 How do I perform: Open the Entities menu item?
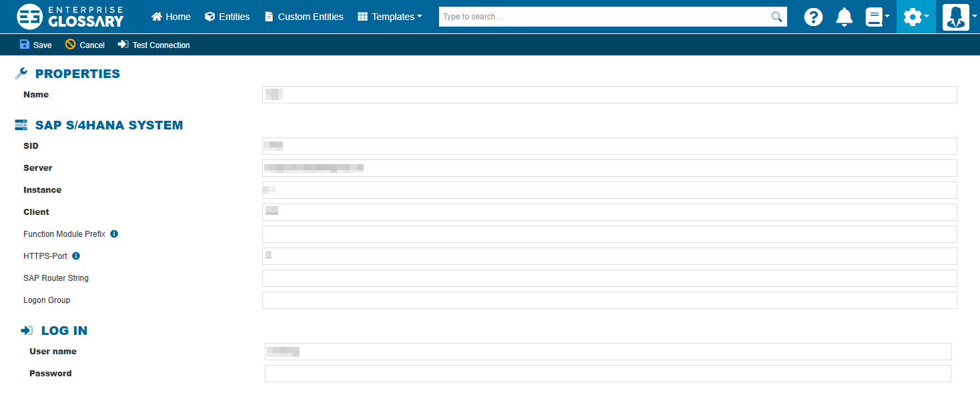[227, 17]
